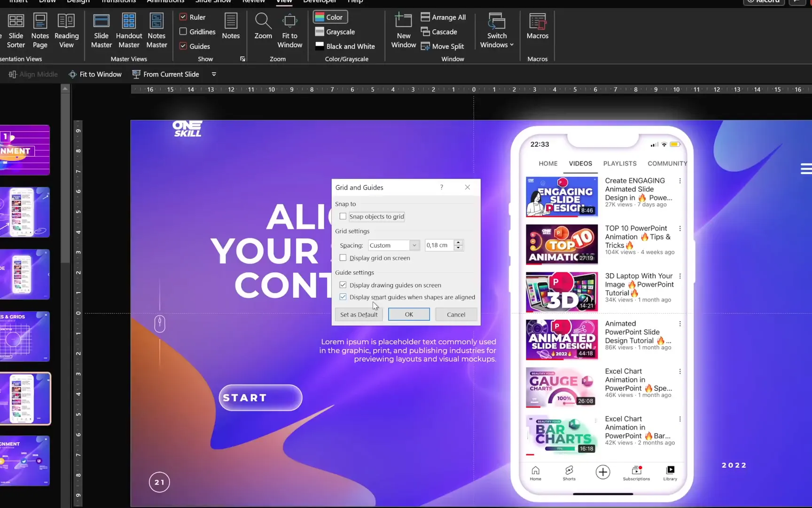812x508 pixels.
Task: Click the plus icon in phone mockup
Action: pyautogui.click(x=602, y=472)
